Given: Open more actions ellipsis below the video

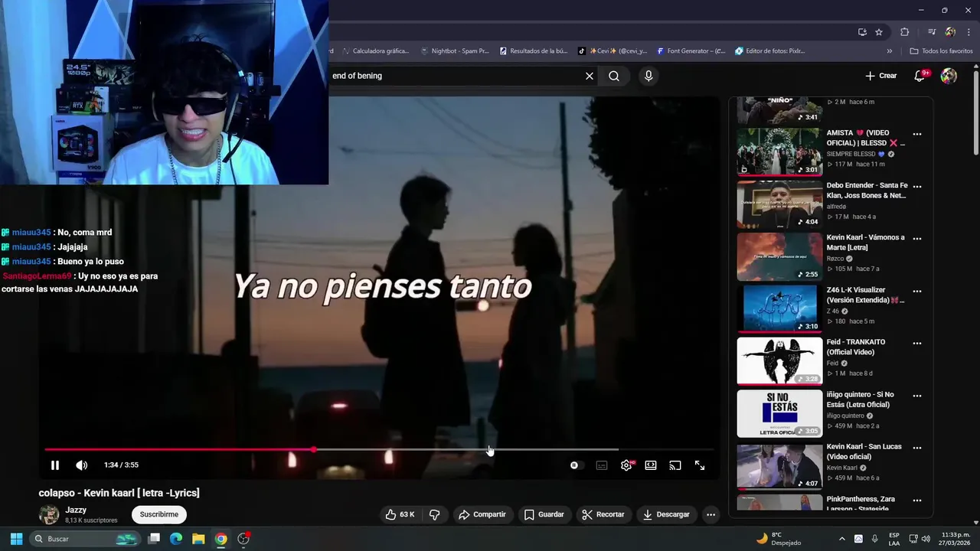Looking at the screenshot, I should [x=710, y=514].
